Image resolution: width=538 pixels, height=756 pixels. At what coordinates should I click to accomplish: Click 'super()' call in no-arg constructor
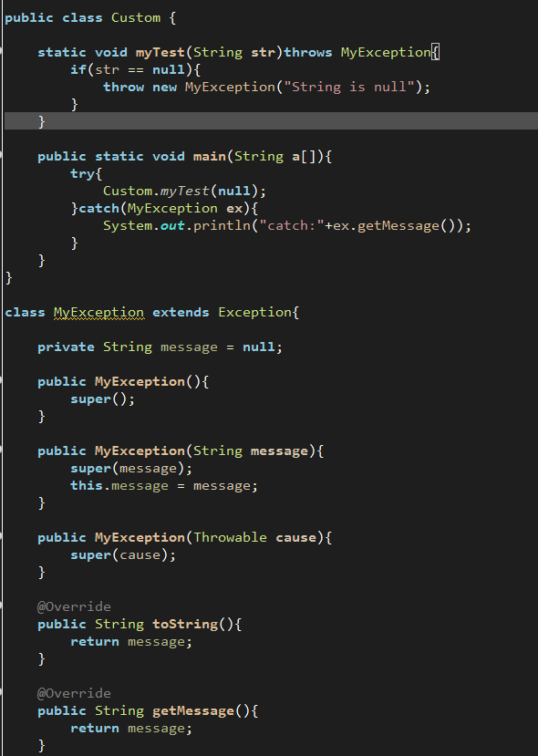[98, 399]
